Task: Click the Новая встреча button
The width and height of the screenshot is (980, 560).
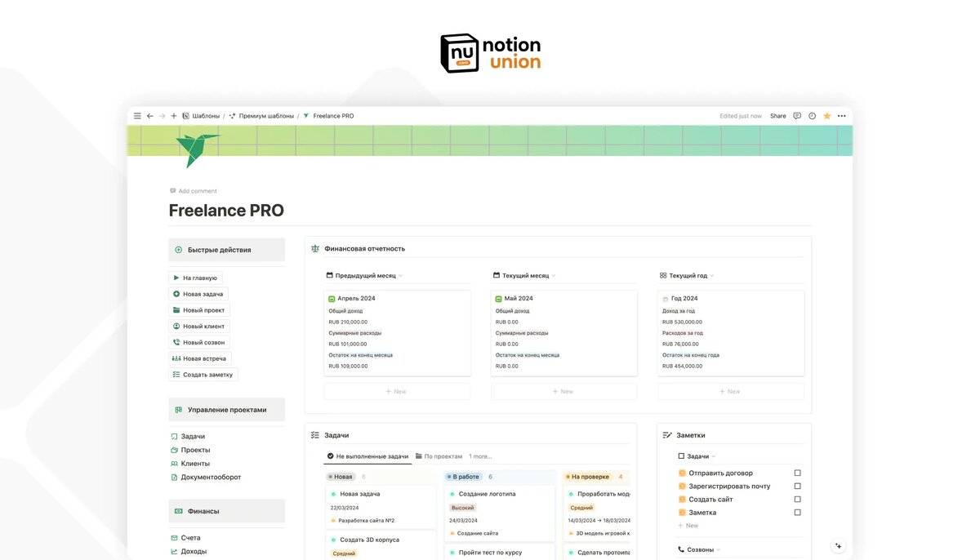Action: (200, 358)
